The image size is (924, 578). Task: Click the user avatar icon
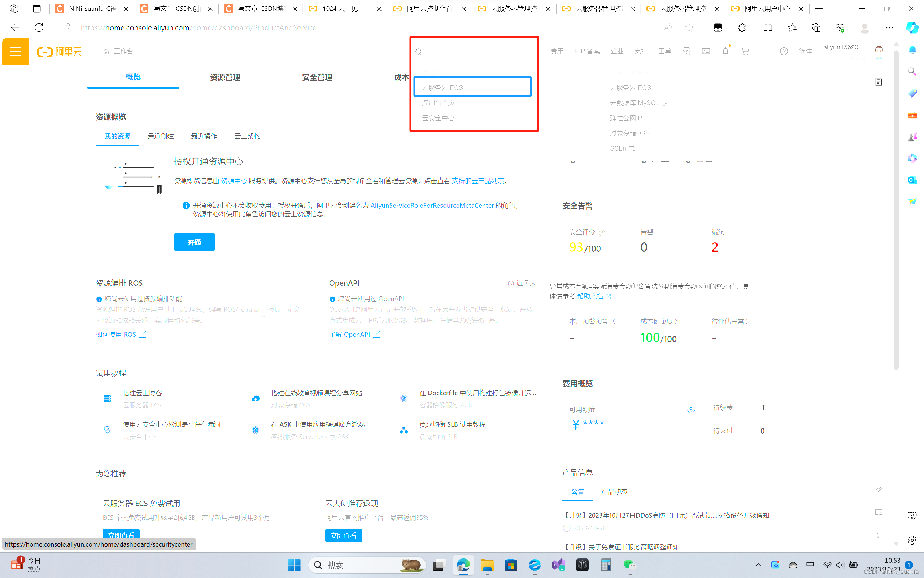(879, 51)
